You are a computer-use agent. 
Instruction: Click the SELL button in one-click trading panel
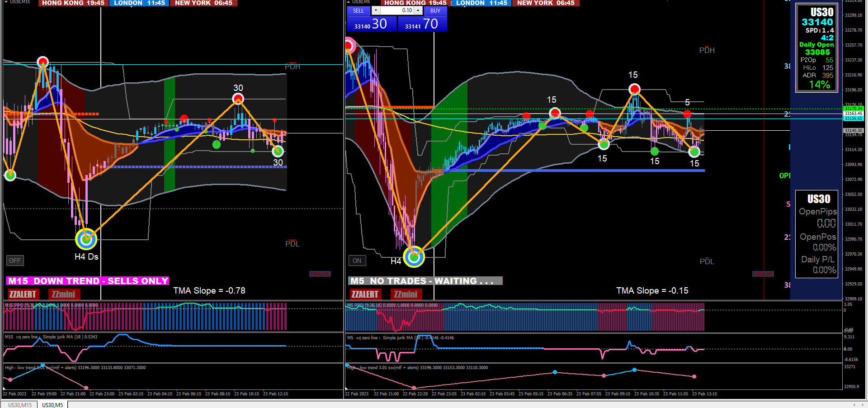point(359,10)
